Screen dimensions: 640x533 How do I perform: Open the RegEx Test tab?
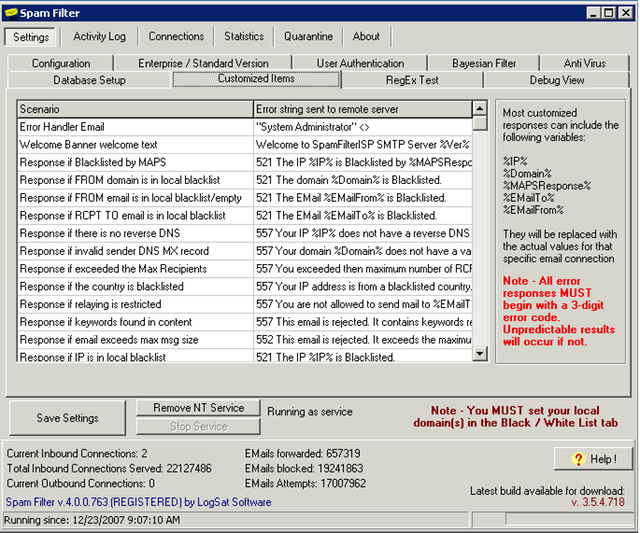(411, 80)
